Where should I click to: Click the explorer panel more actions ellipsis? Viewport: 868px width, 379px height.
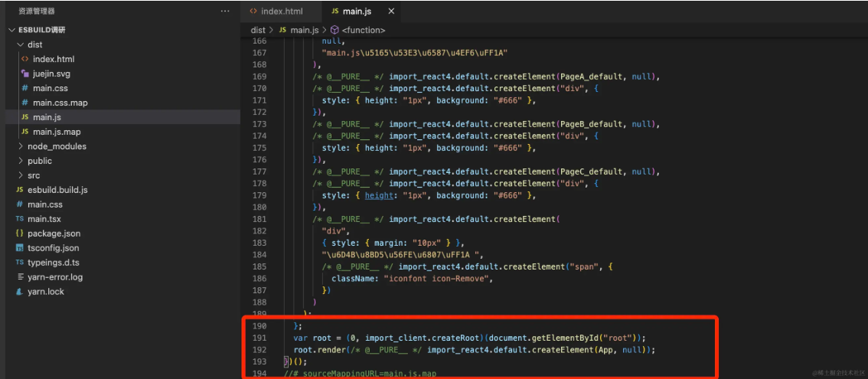[224, 11]
